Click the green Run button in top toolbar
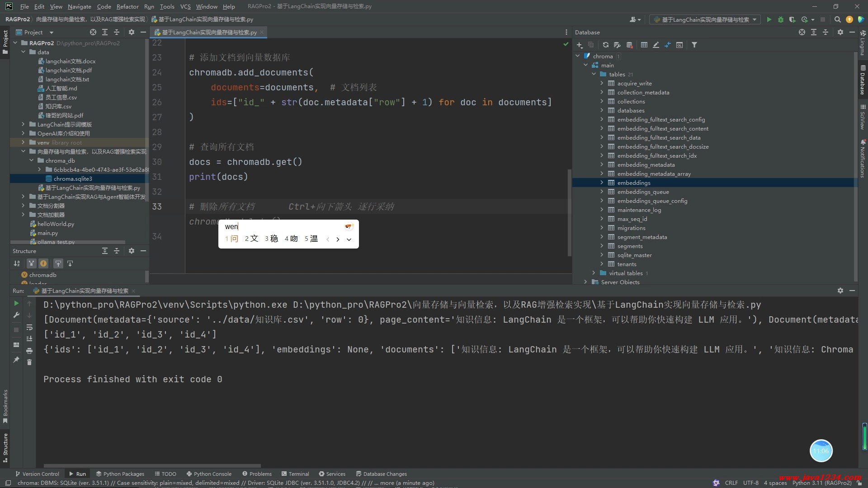Viewport: 868px width, 488px height. 769,19
